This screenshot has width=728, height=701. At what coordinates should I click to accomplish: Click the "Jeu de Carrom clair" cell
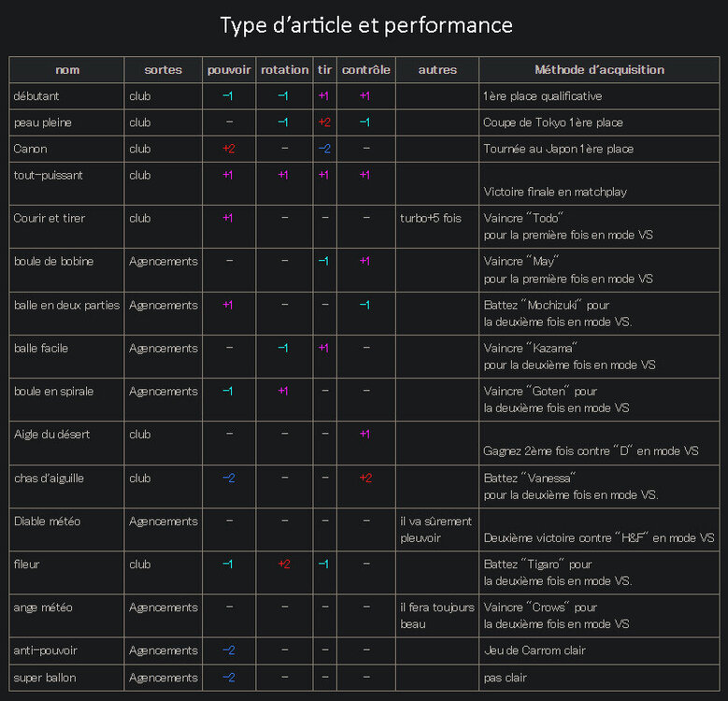pos(535,651)
